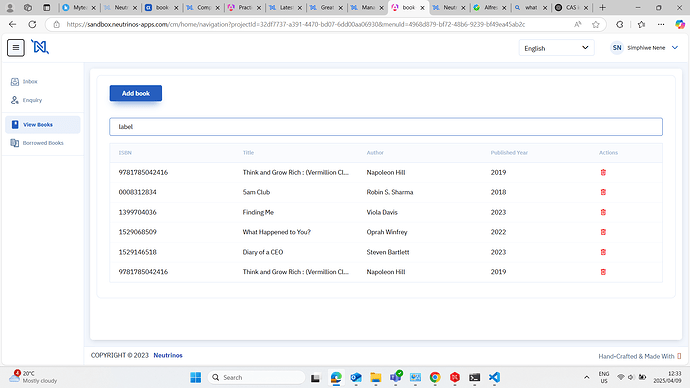Open the Windows Start menu

(195, 377)
